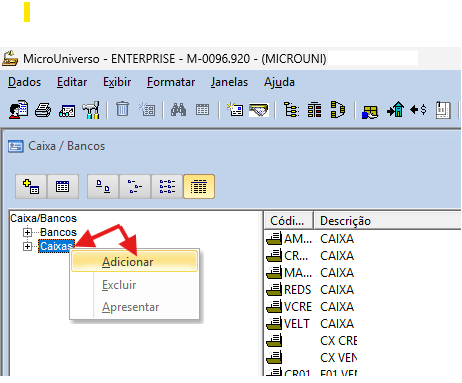Click the cash register icon beside VELT
462x383 pixels.
(274, 323)
